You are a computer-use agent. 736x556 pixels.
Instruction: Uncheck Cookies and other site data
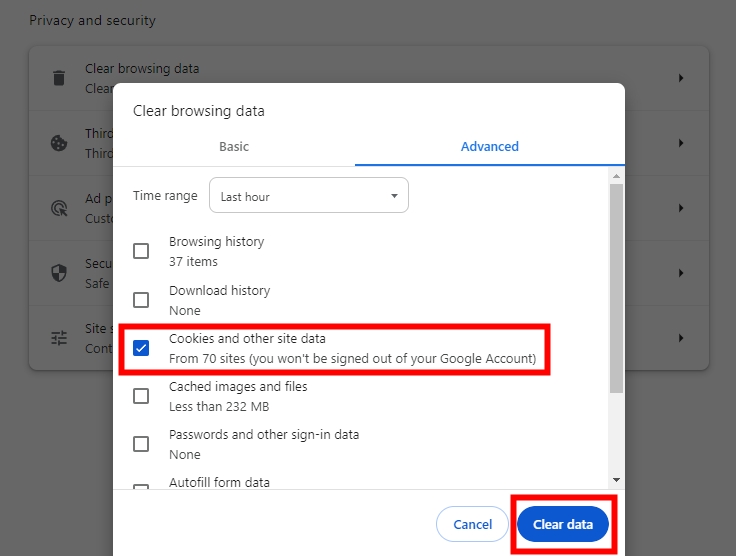(x=141, y=348)
